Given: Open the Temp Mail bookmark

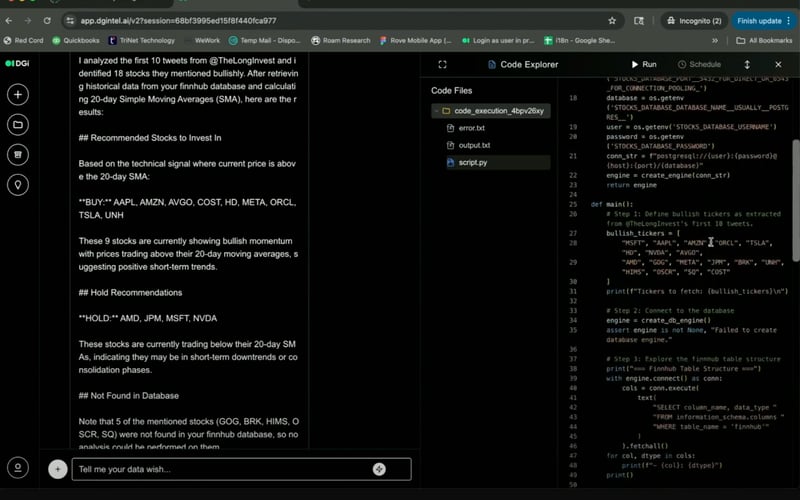Looking at the screenshot, I should coord(265,40).
